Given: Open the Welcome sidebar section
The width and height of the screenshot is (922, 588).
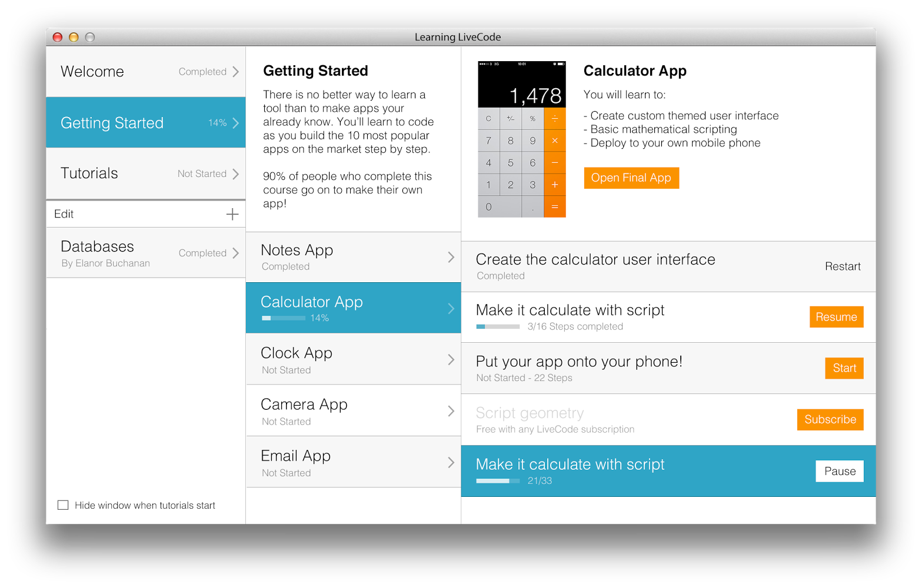Looking at the screenshot, I should tap(92, 72).
